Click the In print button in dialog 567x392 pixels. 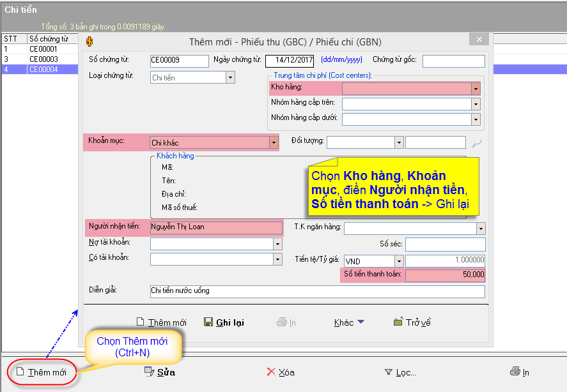[x=286, y=322]
